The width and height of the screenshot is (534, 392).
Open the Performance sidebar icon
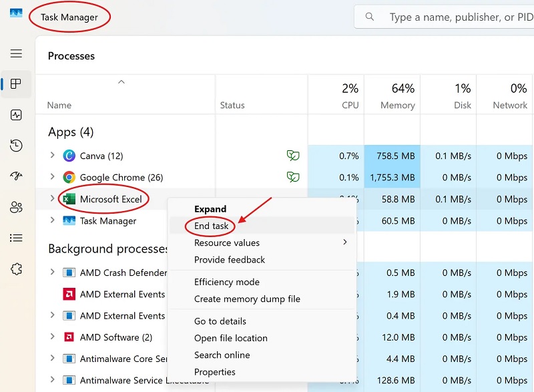[x=16, y=115]
